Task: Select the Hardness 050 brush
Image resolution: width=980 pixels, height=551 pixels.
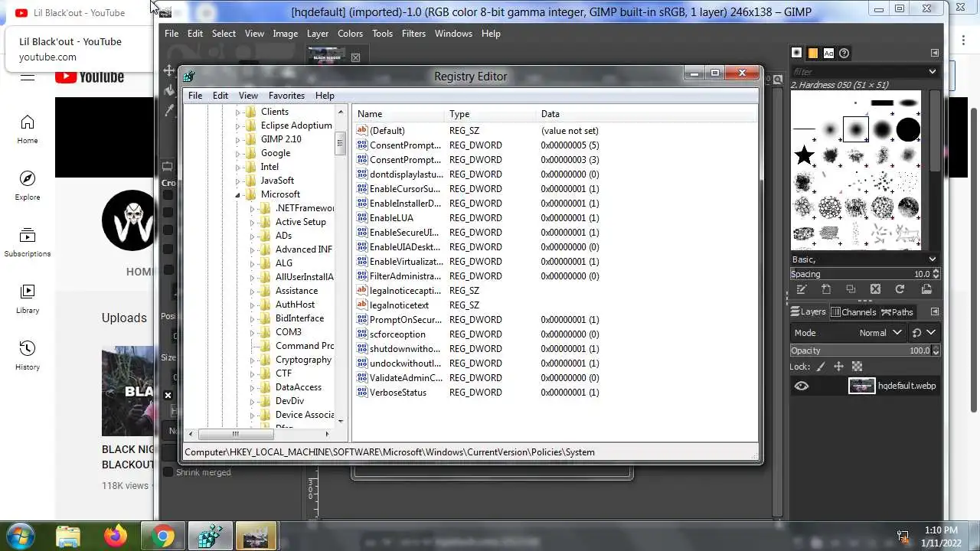Action: click(x=856, y=129)
